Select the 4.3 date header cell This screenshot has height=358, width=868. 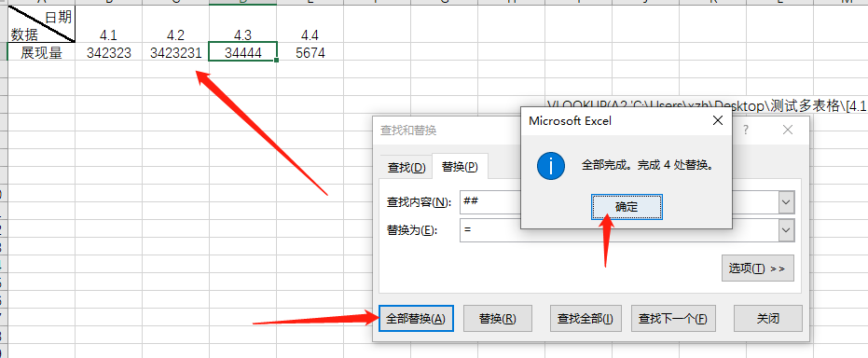point(243,24)
